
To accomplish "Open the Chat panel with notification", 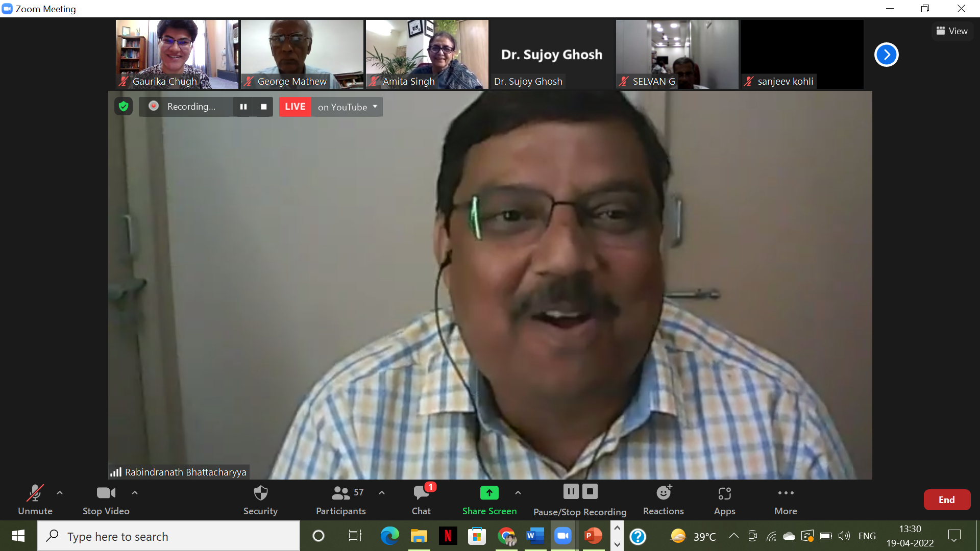I will click(x=421, y=493).
